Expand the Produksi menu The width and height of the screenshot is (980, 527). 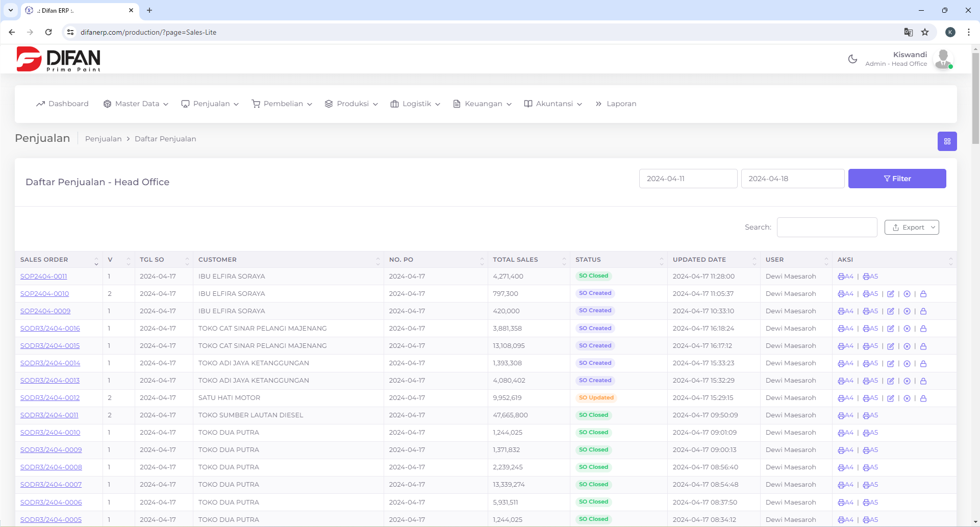click(351, 104)
